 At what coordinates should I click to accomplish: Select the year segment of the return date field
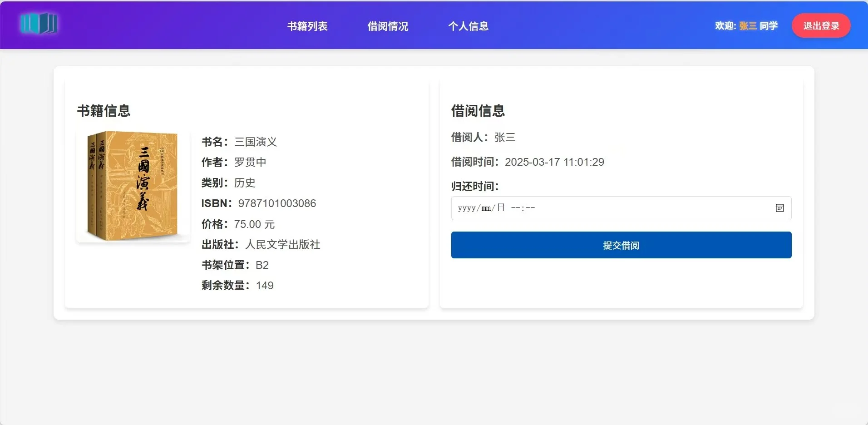[466, 208]
